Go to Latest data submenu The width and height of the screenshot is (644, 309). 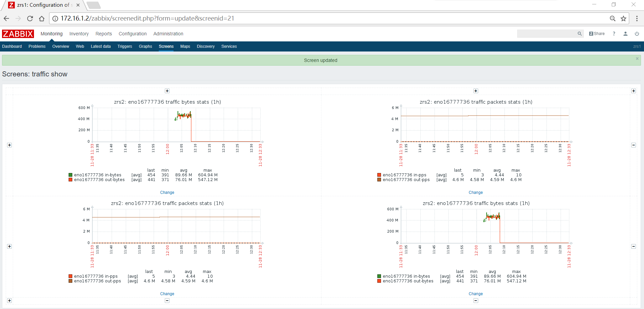tap(101, 46)
